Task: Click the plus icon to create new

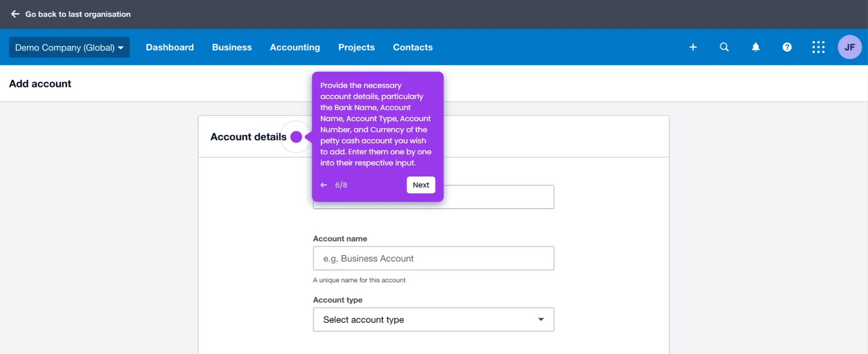Action: pos(693,47)
